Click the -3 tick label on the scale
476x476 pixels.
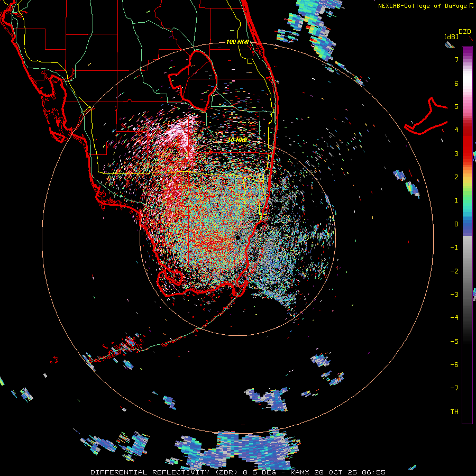tap(454, 295)
